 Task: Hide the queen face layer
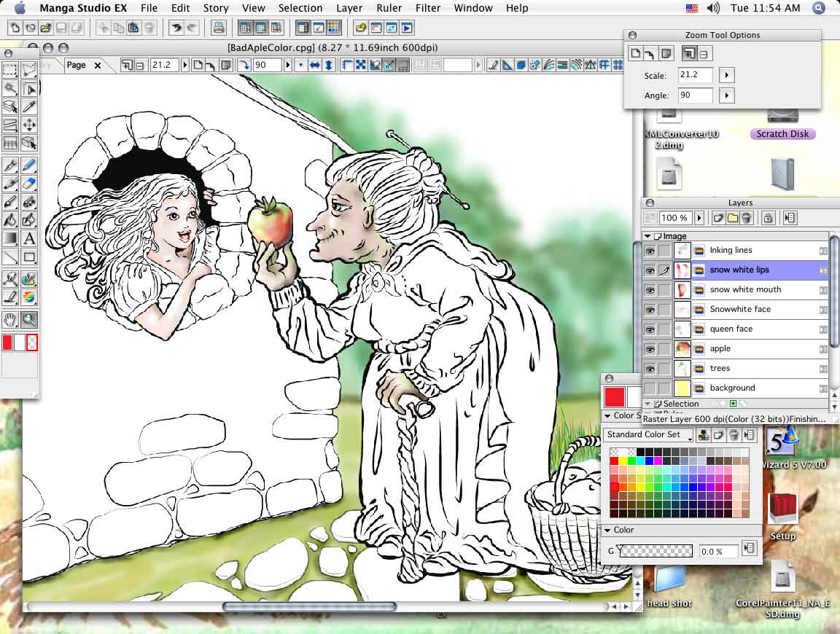(x=650, y=329)
